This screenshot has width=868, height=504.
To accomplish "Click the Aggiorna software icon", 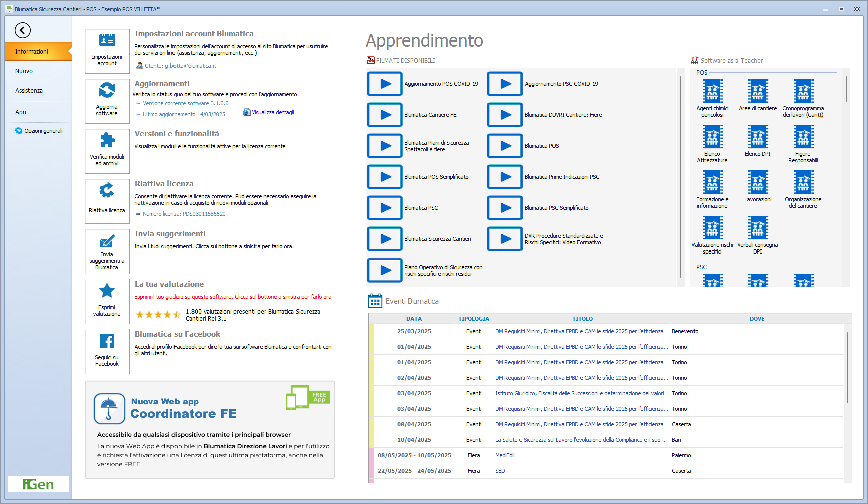I will click(107, 101).
